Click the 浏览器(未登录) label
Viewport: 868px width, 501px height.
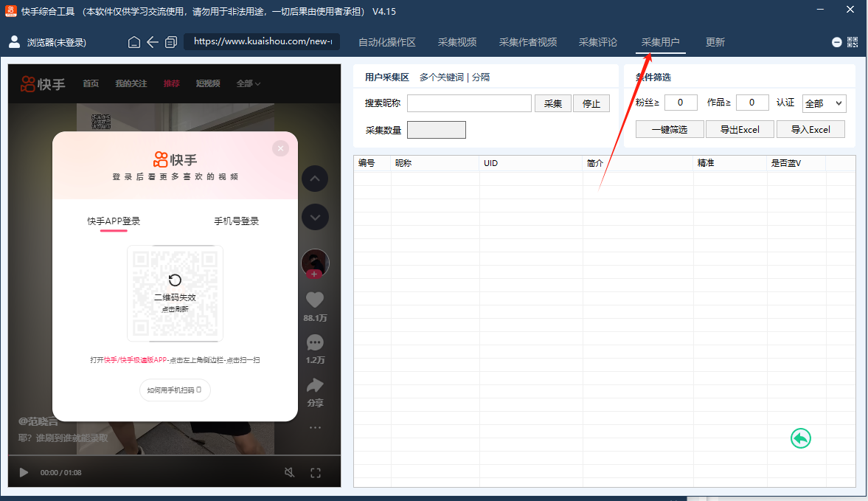(x=57, y=43)
